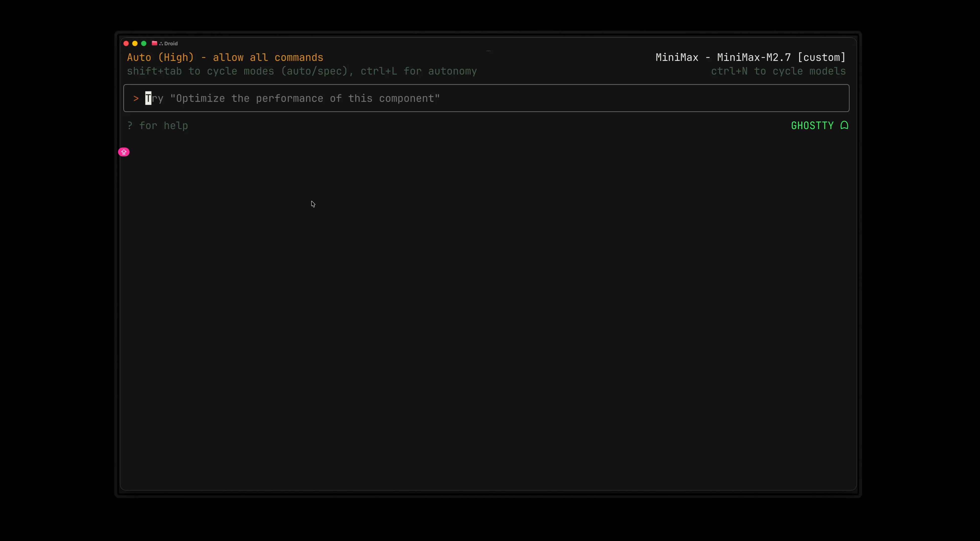The height and width of the screenshot is (541, 980).
Task: Click the pink caps-lock arrow badge
Action: [x=124, y=152]
